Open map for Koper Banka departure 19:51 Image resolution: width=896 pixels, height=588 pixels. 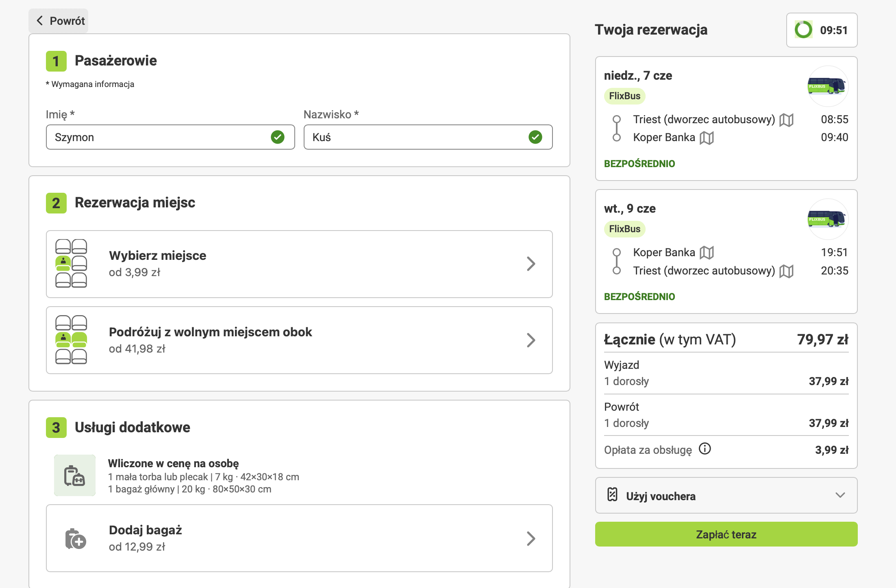[707, 253]
